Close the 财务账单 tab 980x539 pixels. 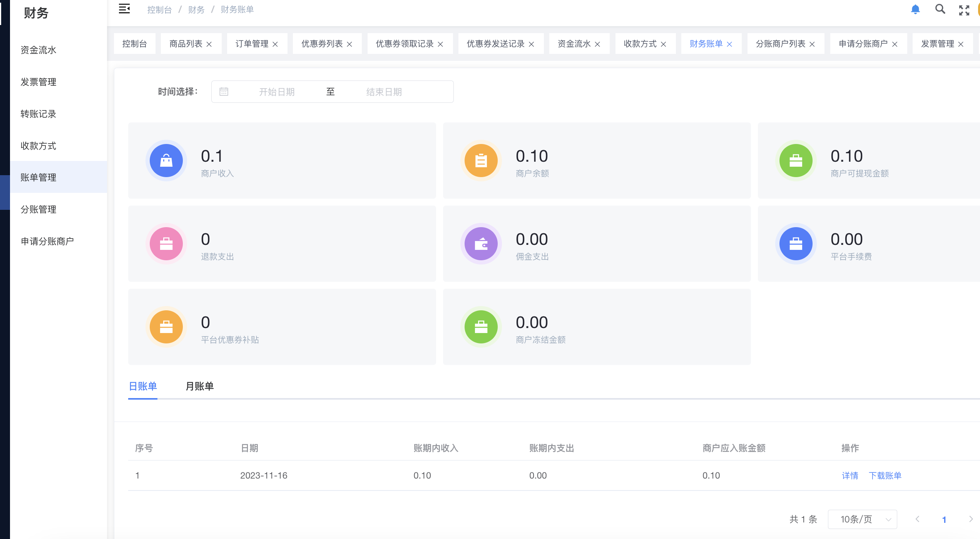[x=729, y=44]
